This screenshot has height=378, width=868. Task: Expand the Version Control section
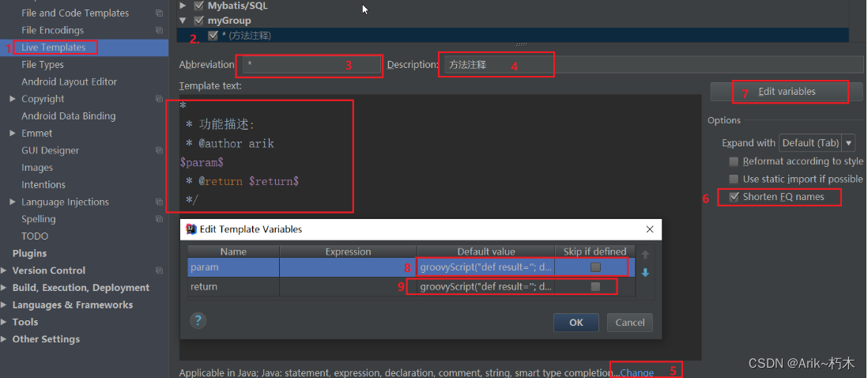click(x=5, y=270)
